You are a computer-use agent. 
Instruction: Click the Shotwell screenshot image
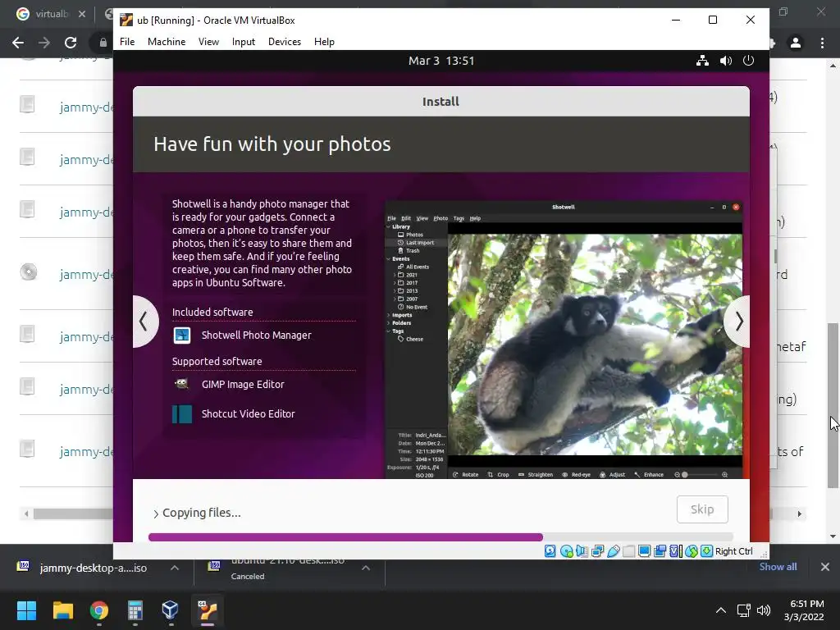pos(564,340)
